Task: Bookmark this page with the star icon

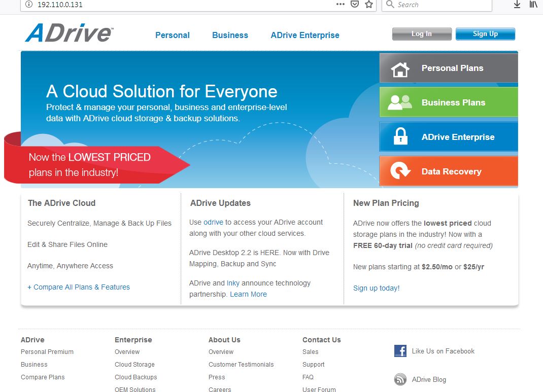Action: coord(369,5)
